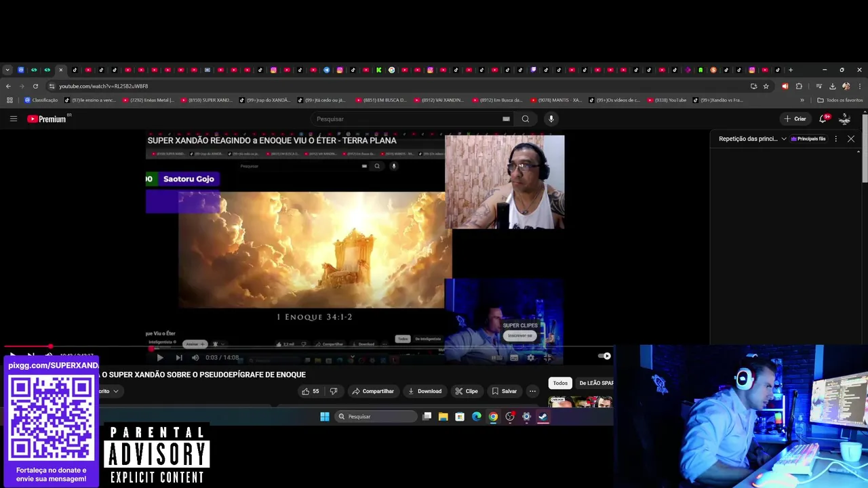Mute the inner player volume icon
The width and height of the screenshot is (868, 488).
click(195, 357)
